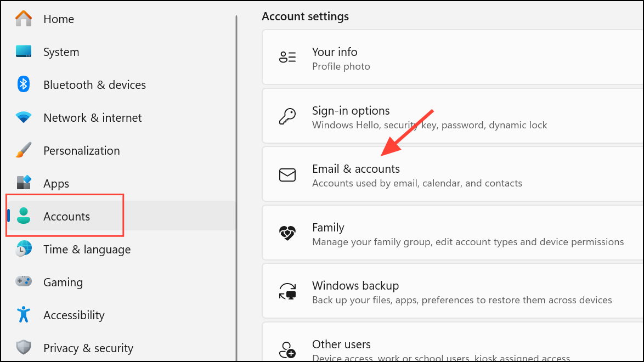The height and width of the screenshot is (362, 644).
Task: Go to System settings
Action: point(61,52)
